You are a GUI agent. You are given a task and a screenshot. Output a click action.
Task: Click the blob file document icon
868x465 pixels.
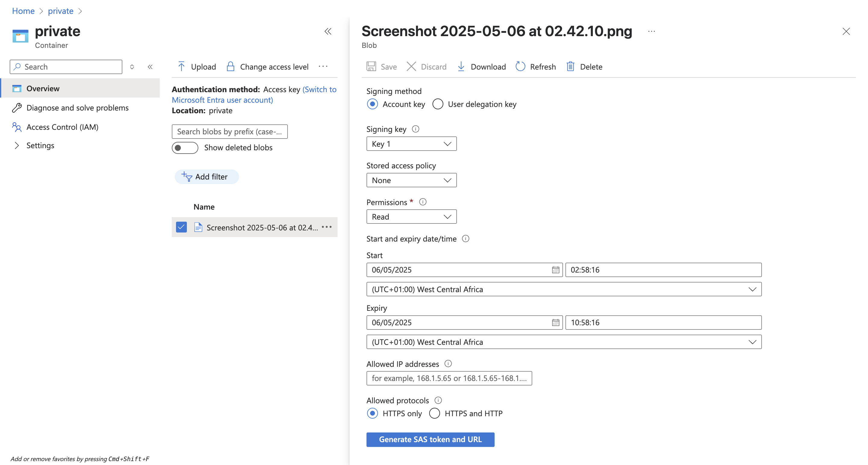pyautogui.click(x=198, y=227)
